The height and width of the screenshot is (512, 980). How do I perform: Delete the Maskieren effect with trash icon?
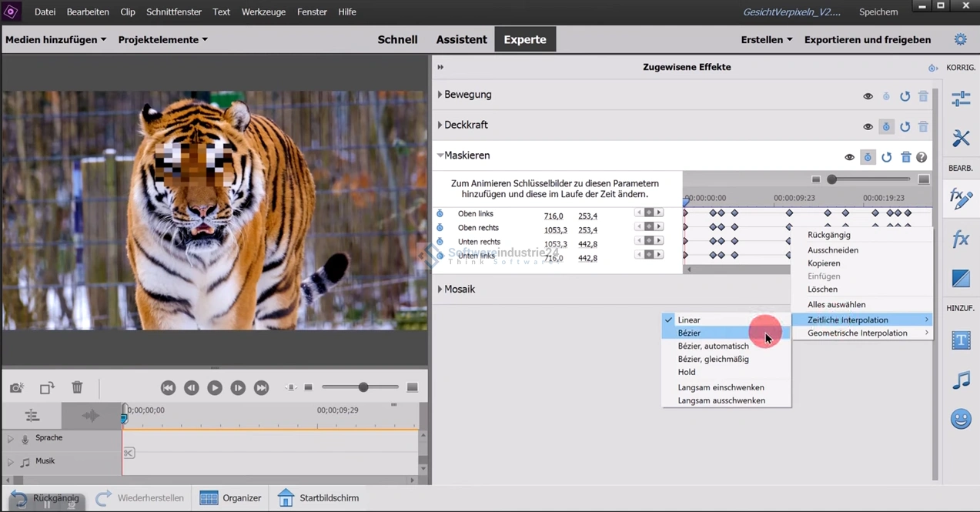tap(905, 157)
